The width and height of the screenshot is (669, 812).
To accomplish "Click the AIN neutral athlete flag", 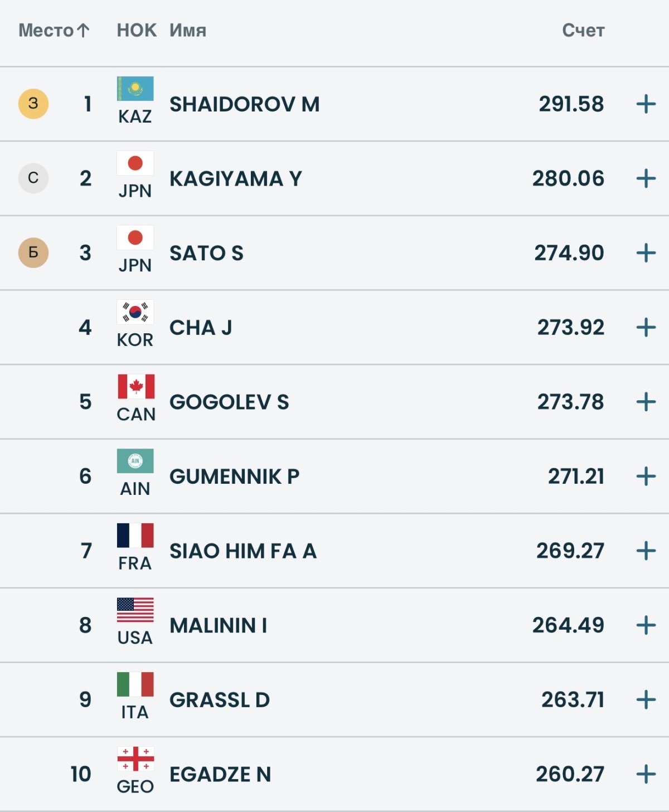I will (x=135, y=461).
